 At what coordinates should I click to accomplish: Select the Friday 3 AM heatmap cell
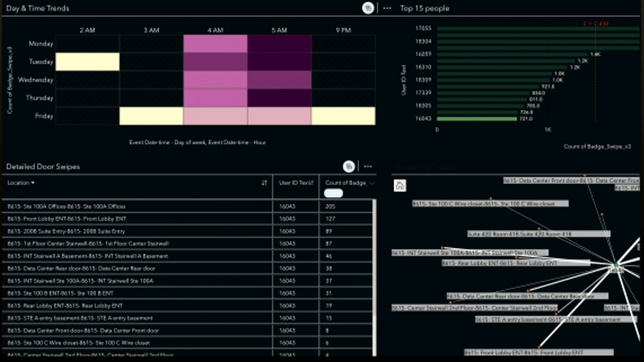[151, 116]
